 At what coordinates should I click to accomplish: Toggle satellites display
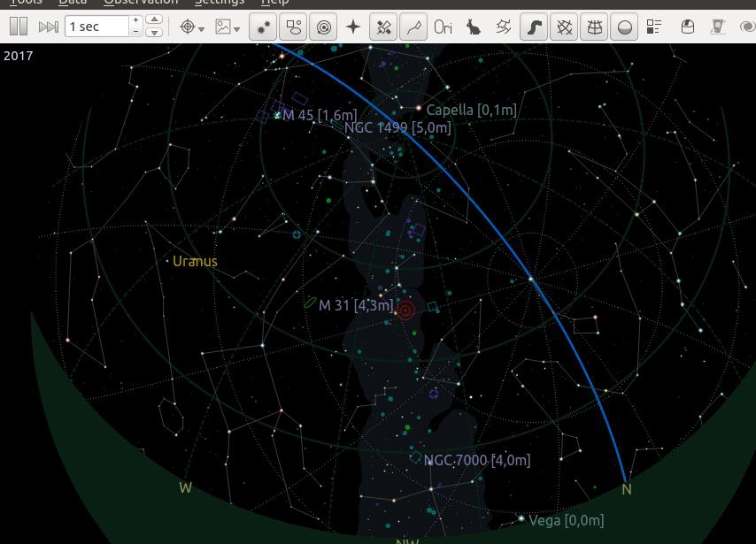pos(384,27)
